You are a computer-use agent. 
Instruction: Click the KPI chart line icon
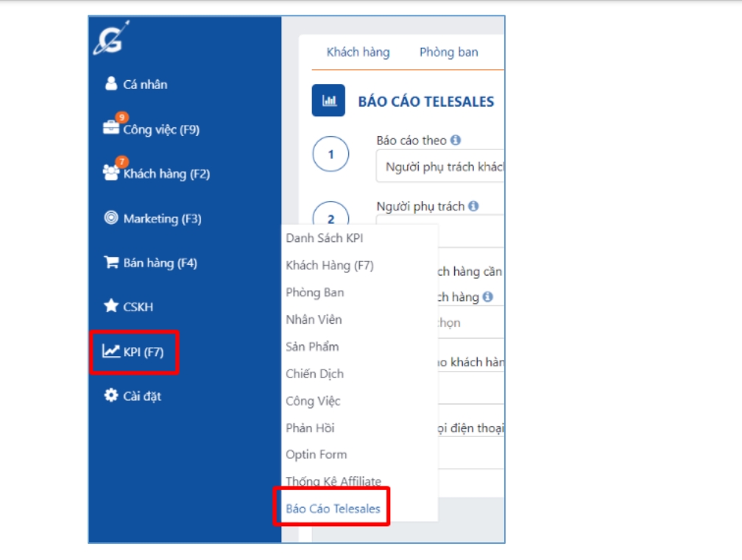pos(111,352)
